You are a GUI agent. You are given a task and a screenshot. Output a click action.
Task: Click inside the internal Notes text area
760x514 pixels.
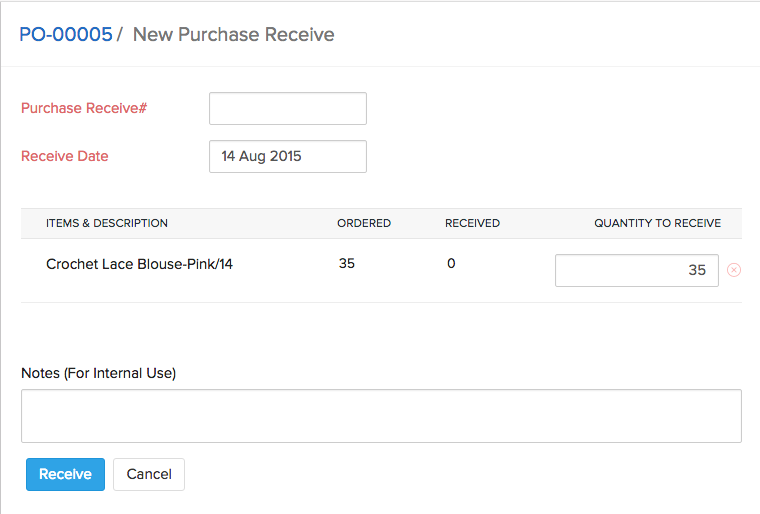pos(381,415)
